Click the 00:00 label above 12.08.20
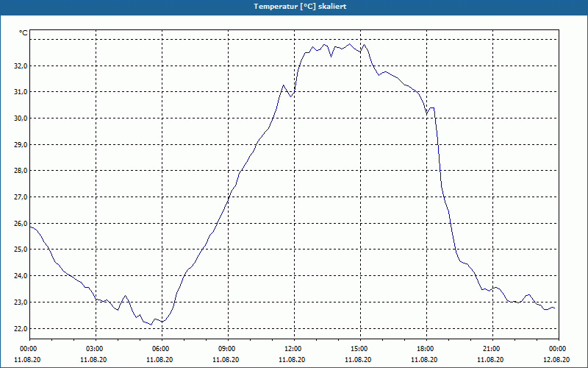The width and height of the screenshot is (588, 368). coord(559,349)
